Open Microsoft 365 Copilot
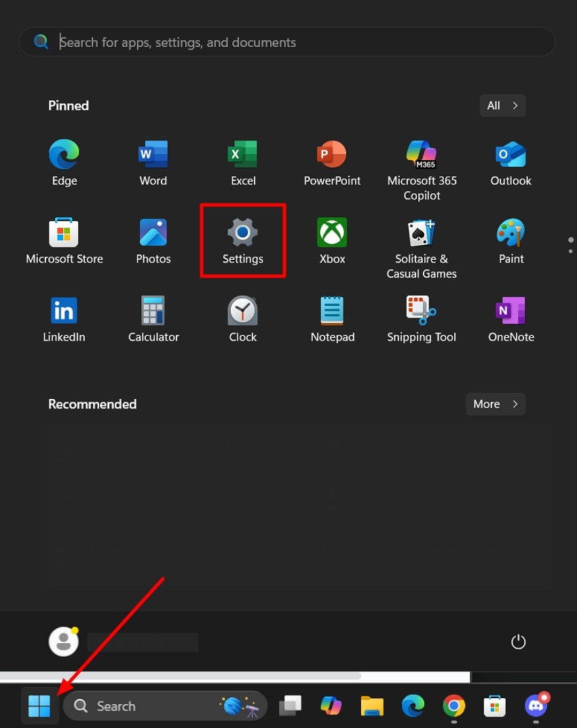577x728 pixels. click(x=421, y=154)
